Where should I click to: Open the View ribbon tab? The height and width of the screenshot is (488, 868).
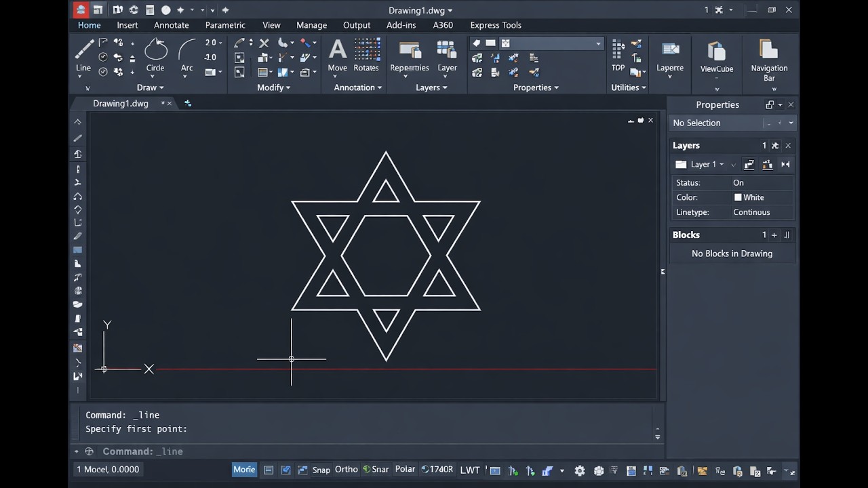271,25
